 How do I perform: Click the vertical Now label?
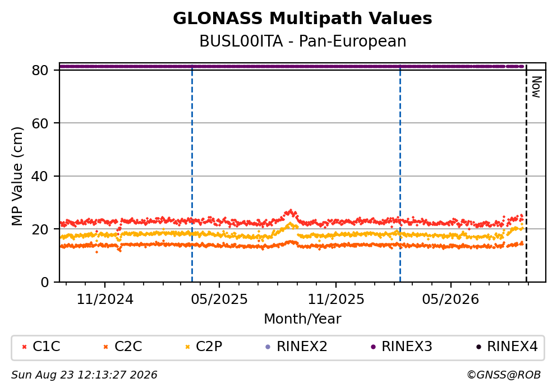click(536, 87)
